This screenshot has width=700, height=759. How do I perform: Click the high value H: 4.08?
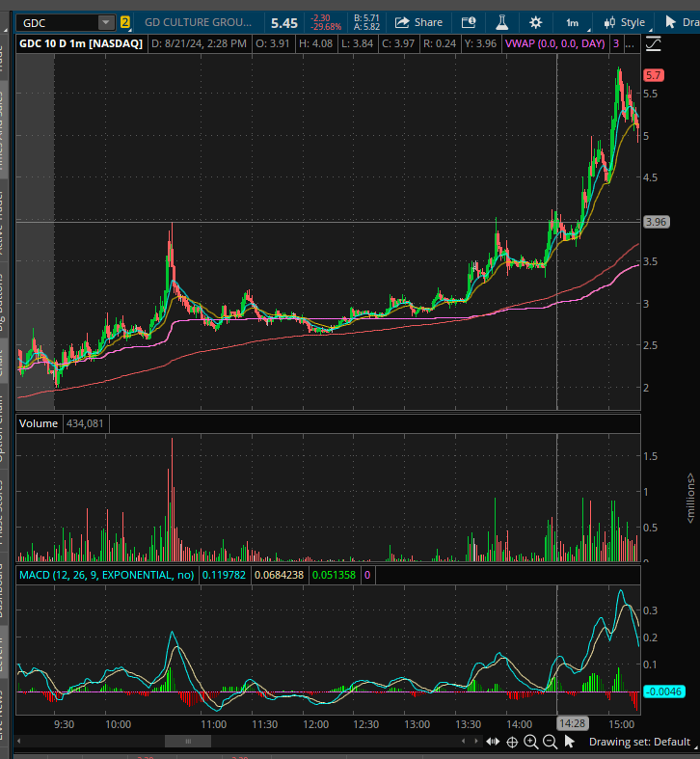[315, 43]
